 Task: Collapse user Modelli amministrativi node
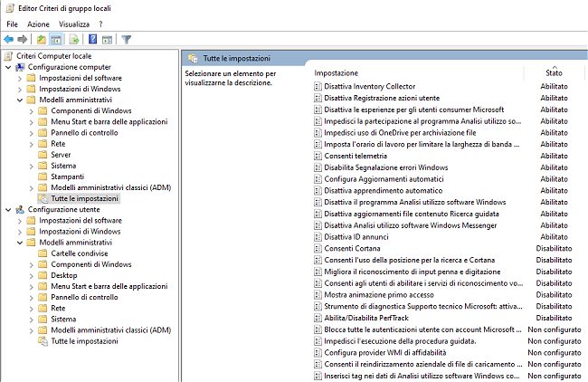click(x=20, y=243)
